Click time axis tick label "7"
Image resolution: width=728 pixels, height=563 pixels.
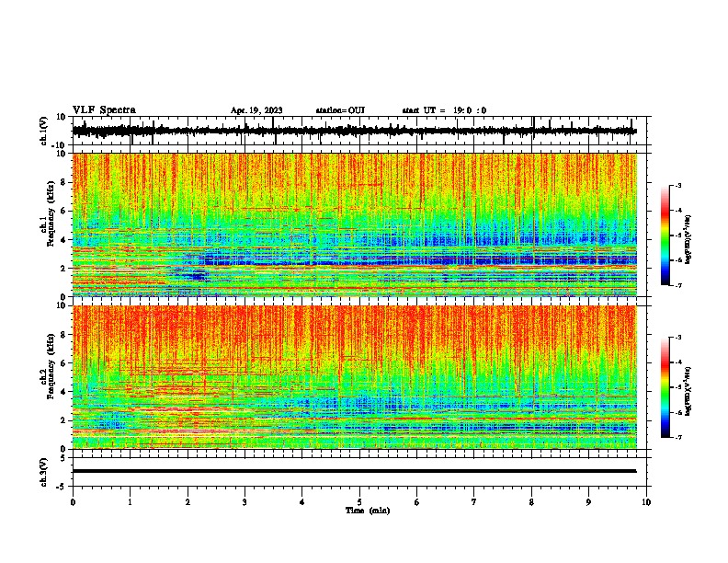click(474, 502)
